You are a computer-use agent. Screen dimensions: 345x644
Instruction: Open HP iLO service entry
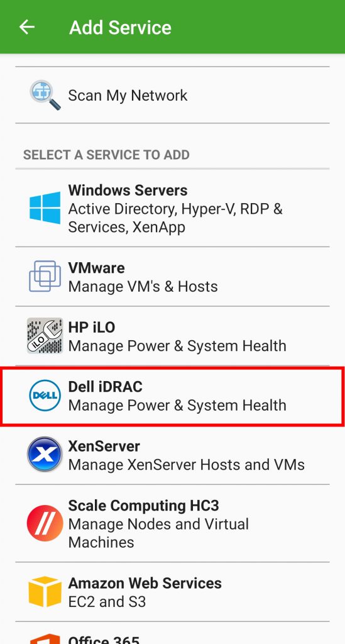(x=172, y=336)
